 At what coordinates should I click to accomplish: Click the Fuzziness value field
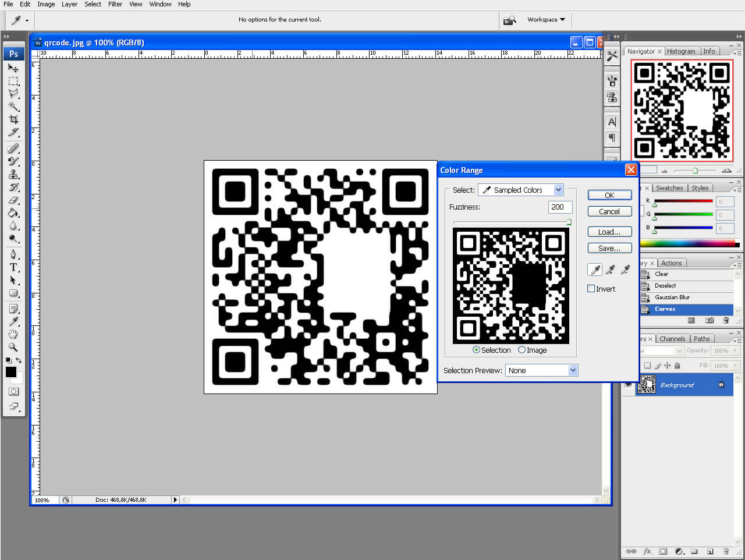pyautogui.click(x=560, y=207)
